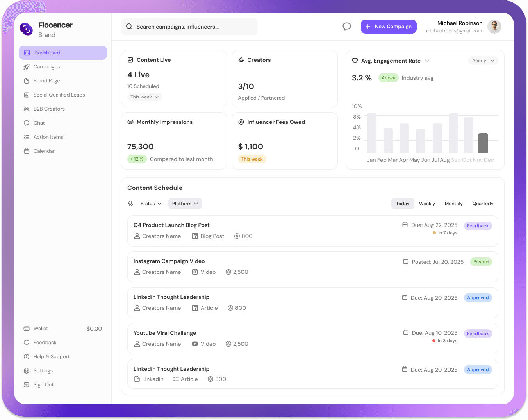Screen dimensions: 528x420
Task: Click Feedback badge on Q4 Product Launch post
Action: pos(478,226)
